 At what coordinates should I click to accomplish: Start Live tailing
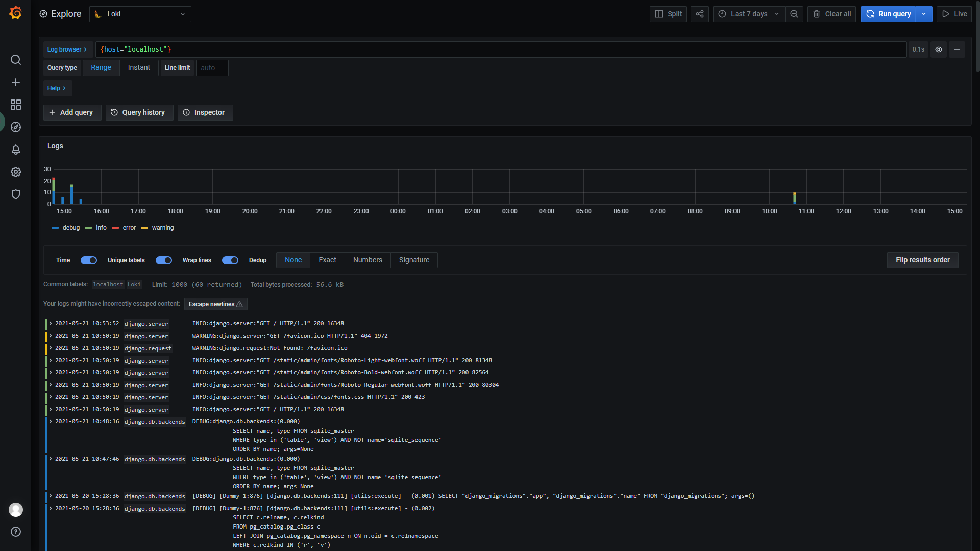point(954,14)
